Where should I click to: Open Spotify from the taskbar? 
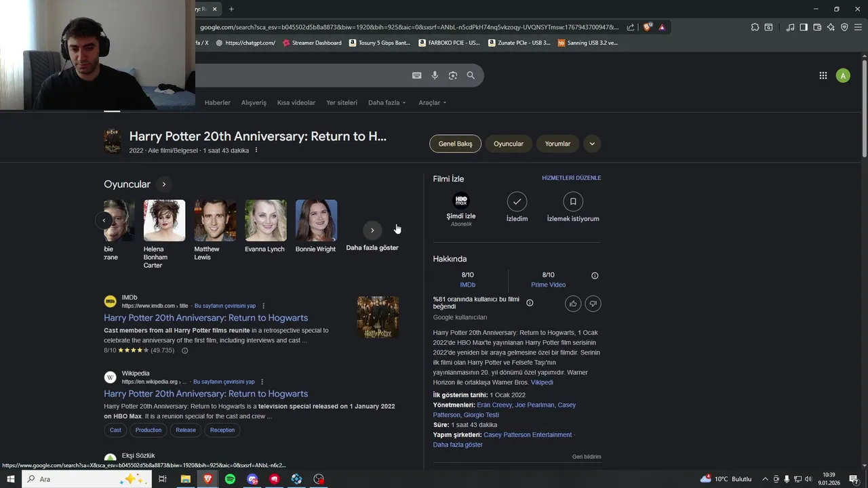click(x=230, y=479)
